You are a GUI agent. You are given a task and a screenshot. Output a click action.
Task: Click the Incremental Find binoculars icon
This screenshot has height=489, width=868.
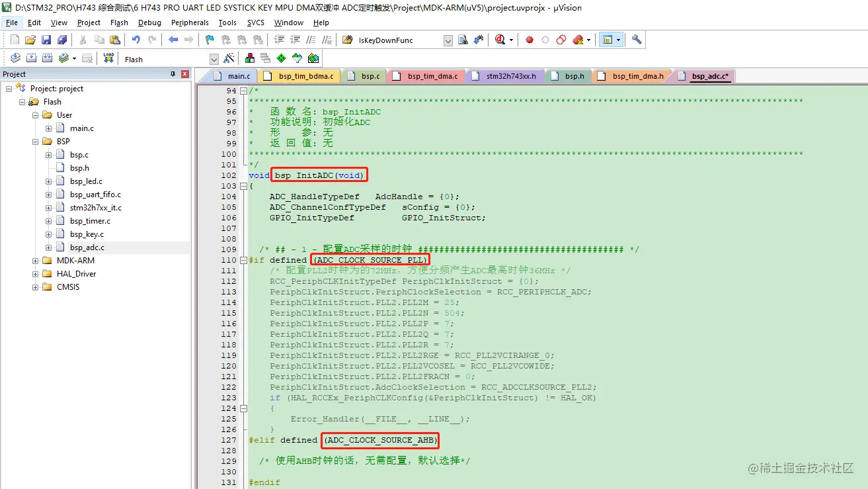[479, 40]
